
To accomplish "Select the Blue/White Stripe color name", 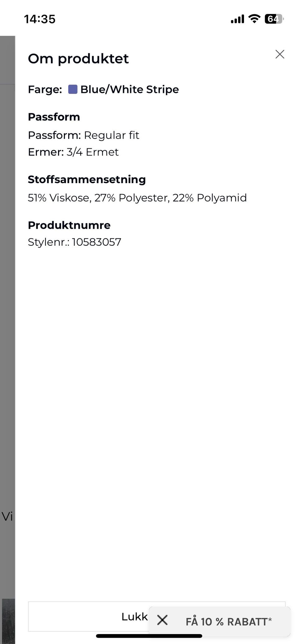I will pos(129,90).
